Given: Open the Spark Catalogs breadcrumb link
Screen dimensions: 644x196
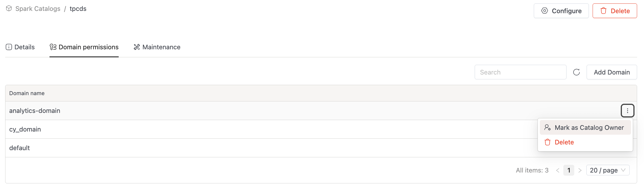Looking at the screenshot, I should pyautogui.click(x=38, y=9).
